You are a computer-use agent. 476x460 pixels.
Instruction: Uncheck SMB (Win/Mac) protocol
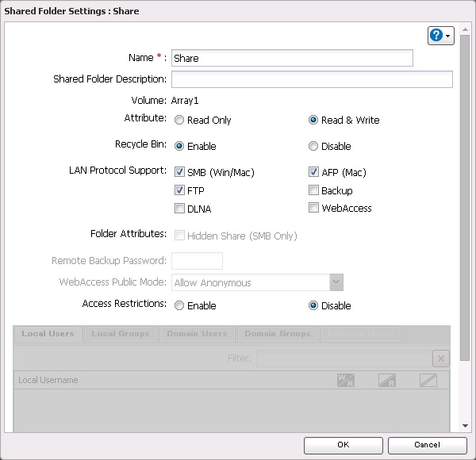(179, 172)
